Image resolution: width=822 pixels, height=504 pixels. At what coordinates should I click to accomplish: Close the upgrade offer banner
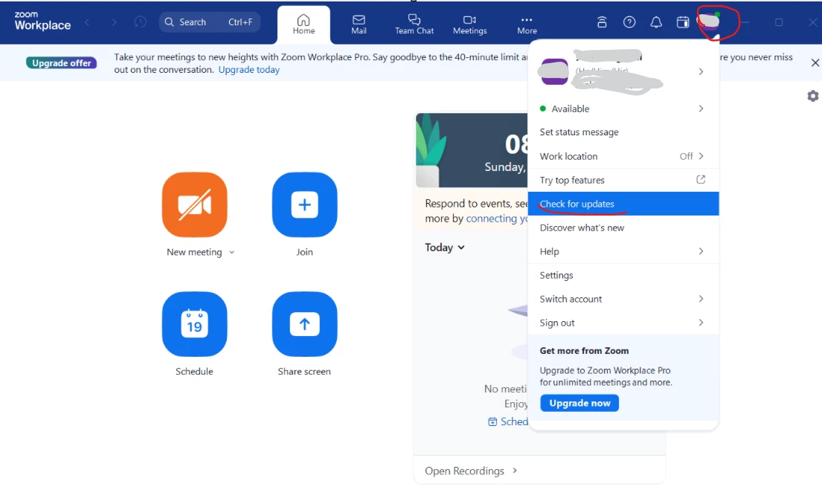815,63
